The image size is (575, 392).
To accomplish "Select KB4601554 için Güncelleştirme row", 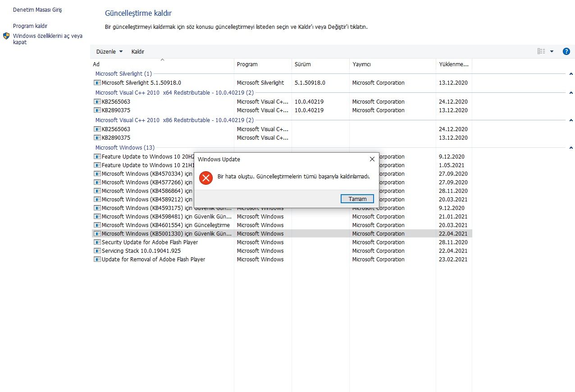I will tap(282, 225).
